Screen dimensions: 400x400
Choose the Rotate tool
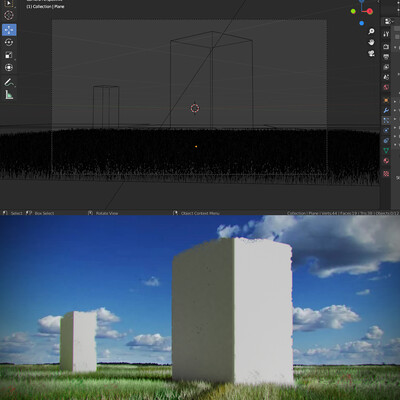(x=9, y=42)
